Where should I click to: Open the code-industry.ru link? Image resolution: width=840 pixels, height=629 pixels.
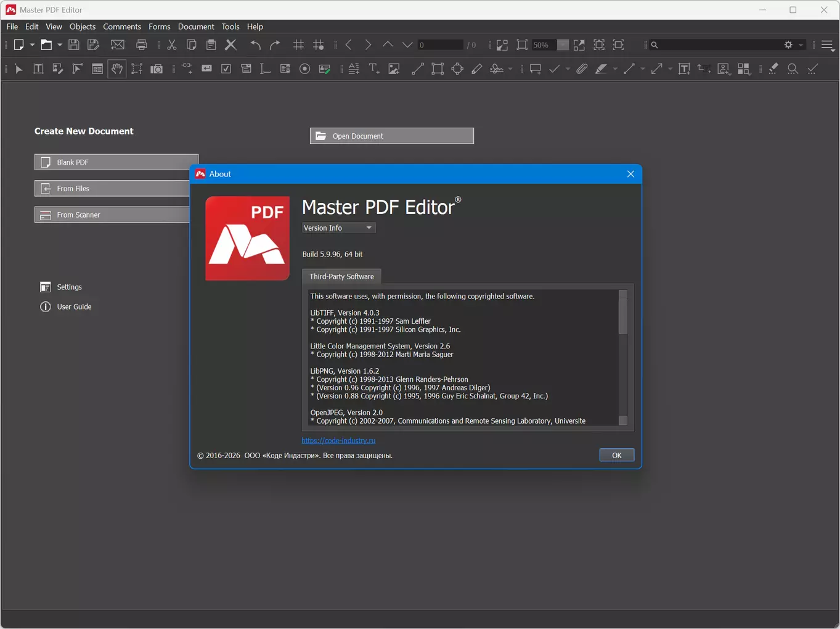click(338, 440)
